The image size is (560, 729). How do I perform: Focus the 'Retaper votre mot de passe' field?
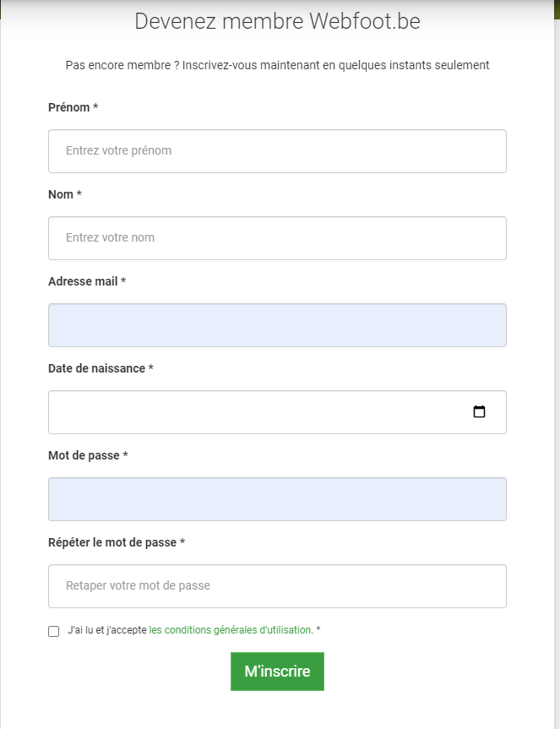277,585
